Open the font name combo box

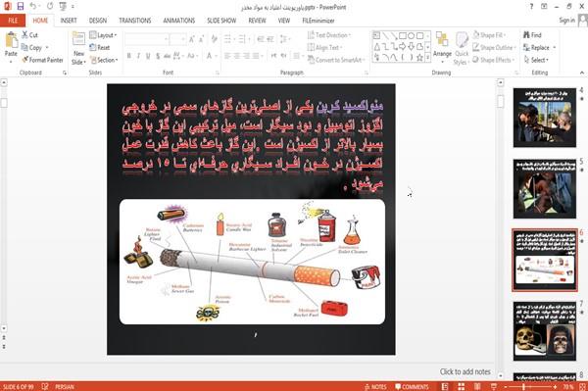146,39
